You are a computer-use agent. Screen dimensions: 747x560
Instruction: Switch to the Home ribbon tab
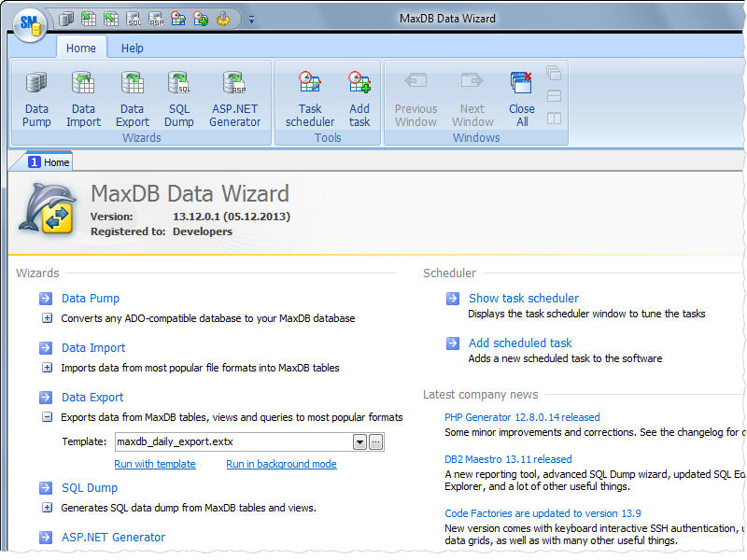point(81,49)
